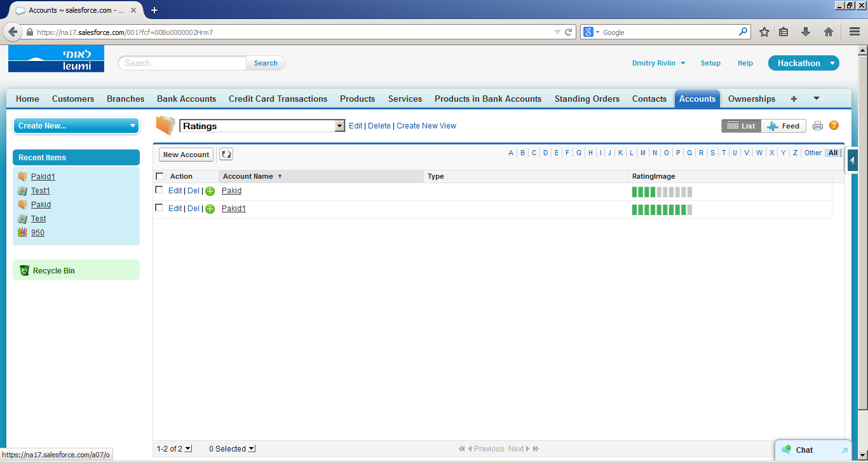Show URL history dropdown in address bar

click(x=557, y=32)
